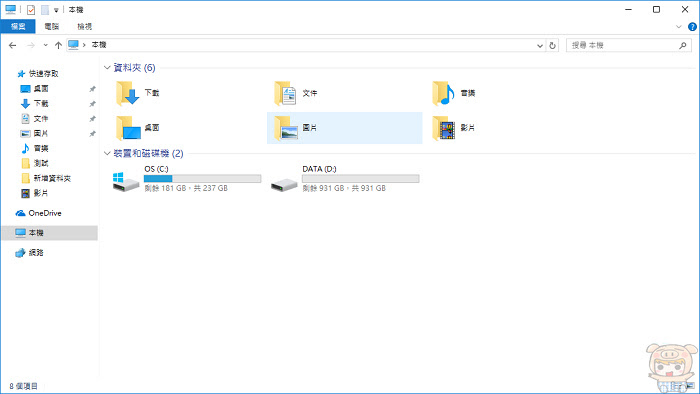Open the 檔案 (File) tab
Viewport: 700px width, 394px height.
click(x=18, y=26)
